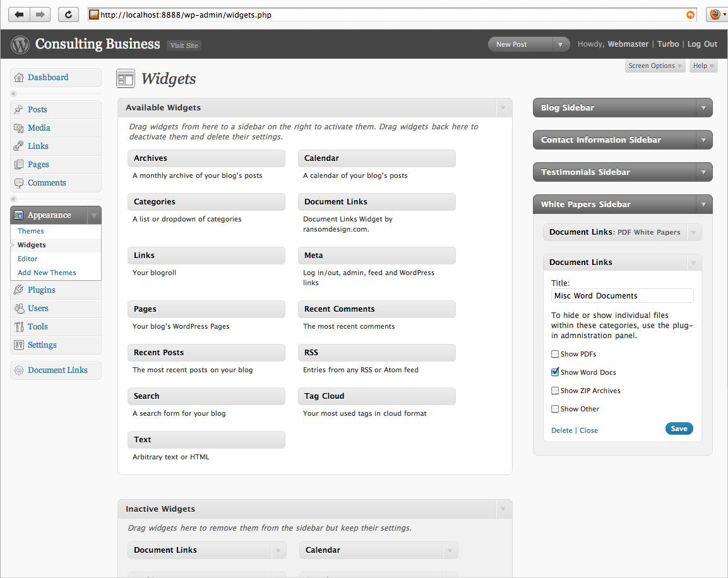Viewport: 728px width, 578px height.
Task: Enable the Show Other checkbox
Action: pos(555,409)
